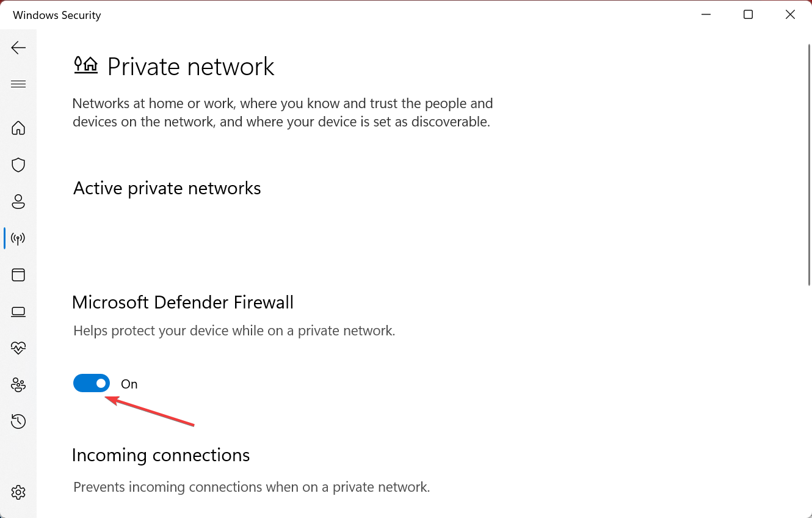Maximize the Windows Security window
This screenshot has width=812, height=518.
[748, 15]
